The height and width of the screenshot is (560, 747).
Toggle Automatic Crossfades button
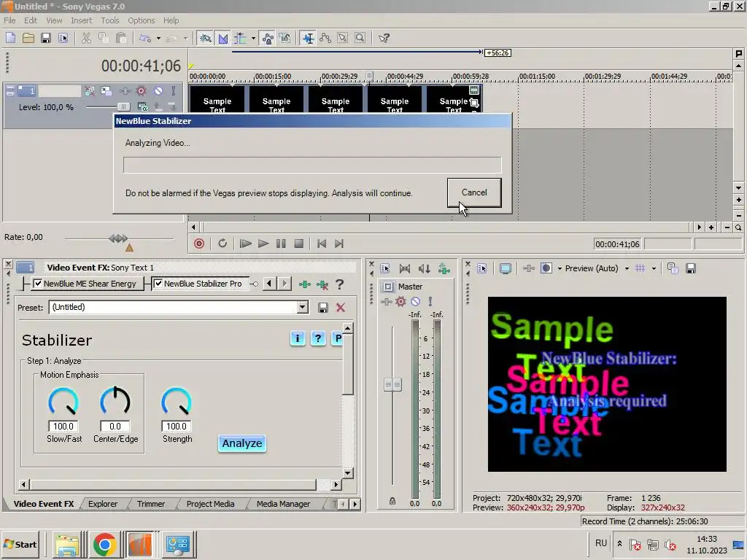point(223,38)
